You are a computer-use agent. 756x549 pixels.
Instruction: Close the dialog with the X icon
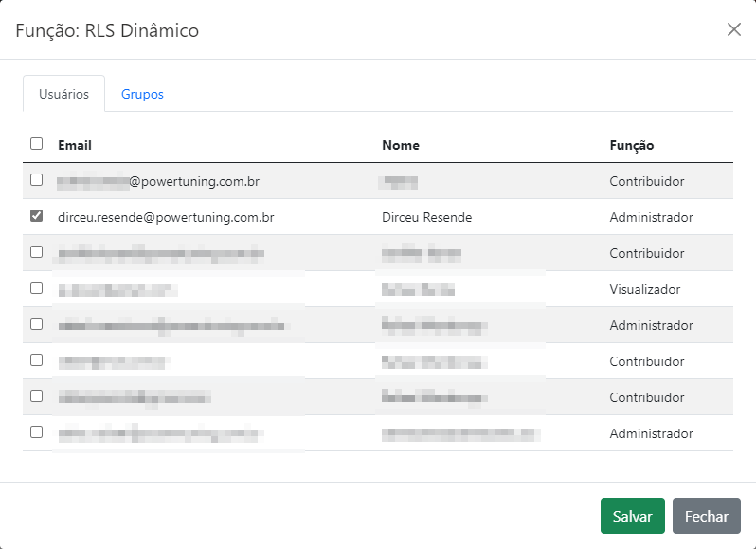(733, 29)
